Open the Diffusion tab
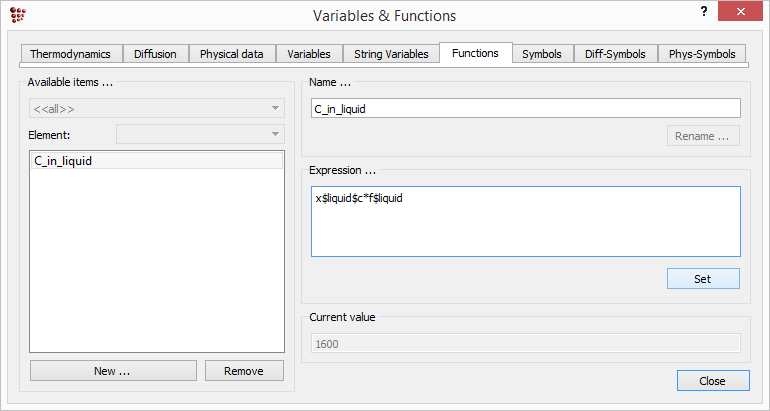The image size is (770, 411). point(156,54)
